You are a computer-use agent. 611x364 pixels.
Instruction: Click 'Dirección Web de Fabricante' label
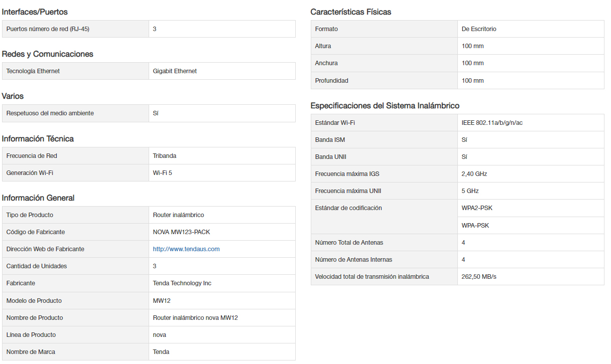[45, 249]
